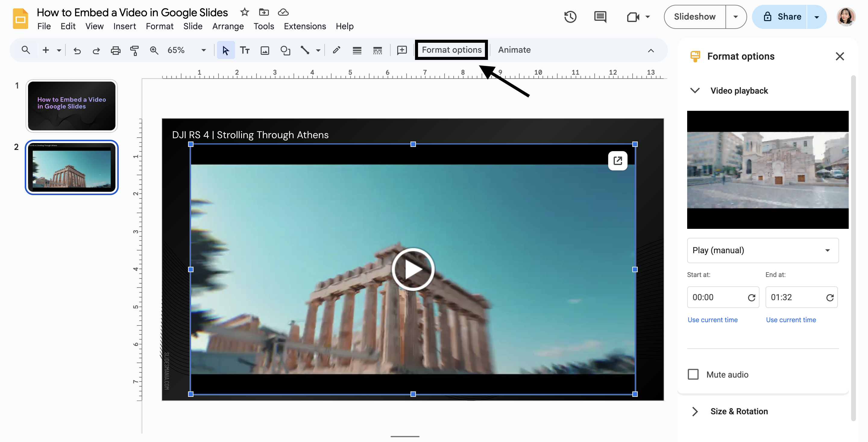Click the Start at 00:00 field
The width and height of the screenshot is (868, 442).
click(723, 297)
